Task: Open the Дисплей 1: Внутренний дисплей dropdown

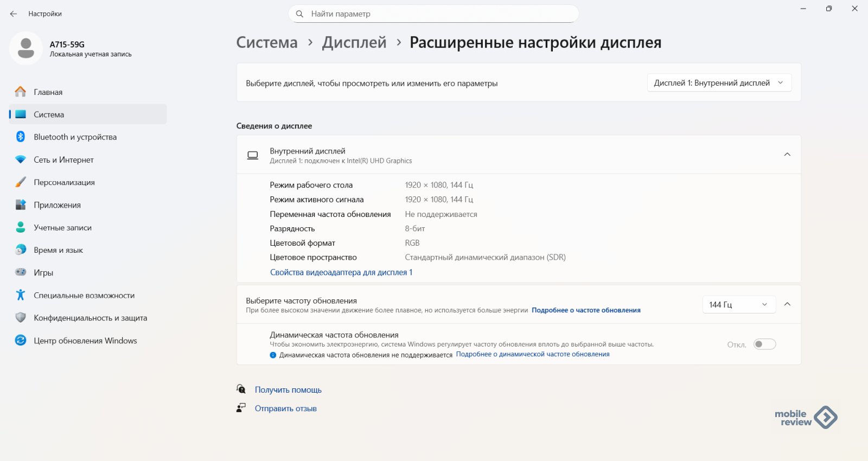Action: (x=719, y=83)
